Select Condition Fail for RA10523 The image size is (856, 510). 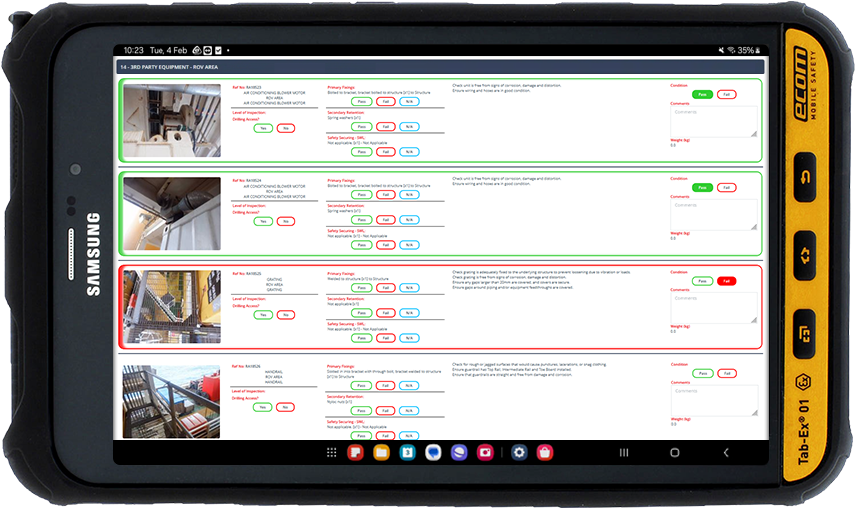pyautogui.click(x=727, y=94)
